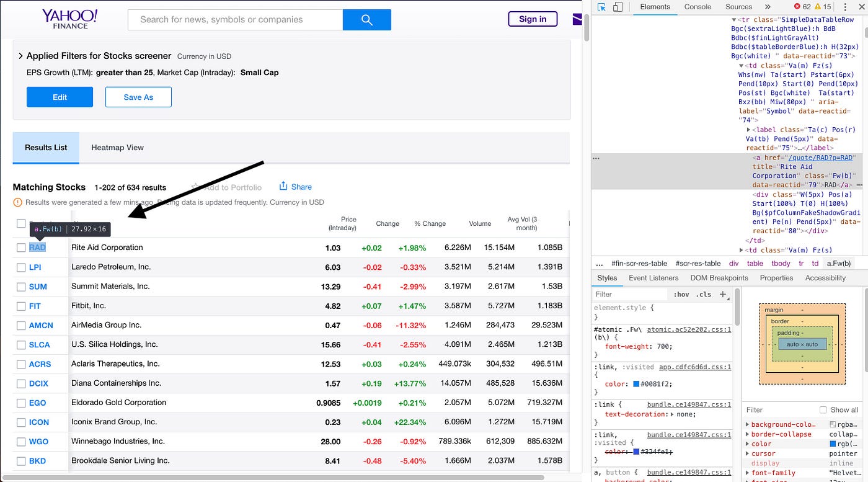Check the box for the AMCN row
This screenshot has height=482, width=868.
[21, 325]
